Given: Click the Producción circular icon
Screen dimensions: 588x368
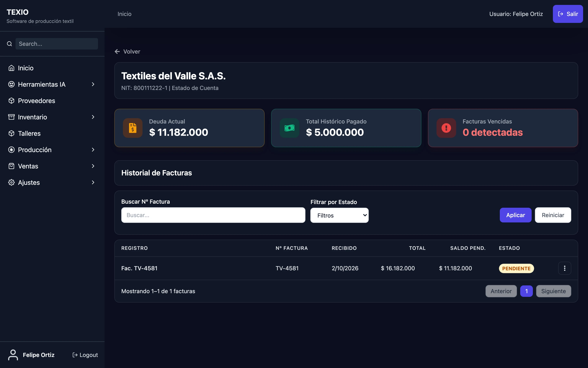Looking at the screenshot, I should (11, 150).
